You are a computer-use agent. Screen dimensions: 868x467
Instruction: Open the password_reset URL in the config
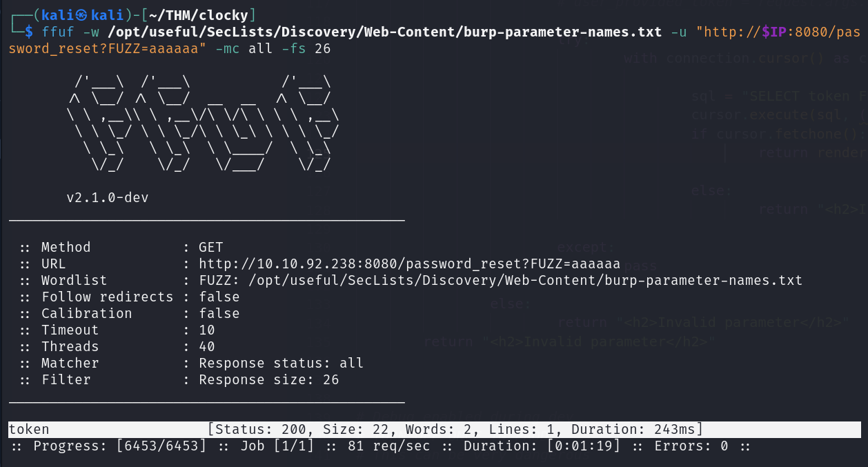(409, 264)
